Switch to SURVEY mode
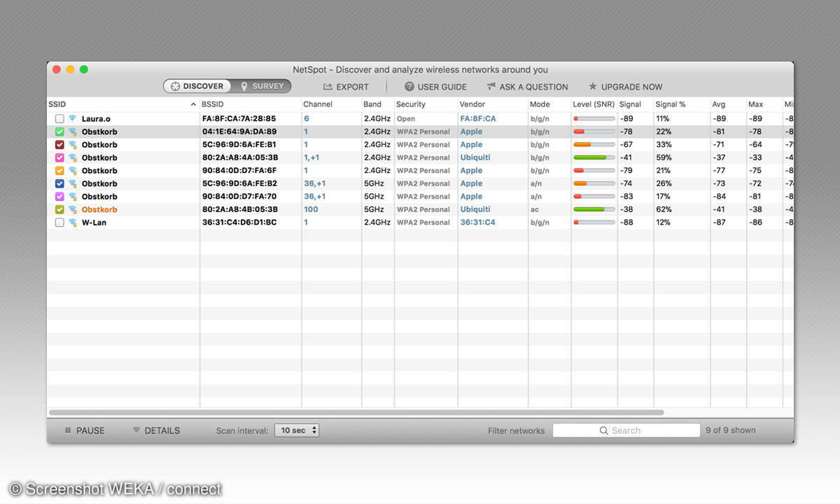 tap(262, 86)
